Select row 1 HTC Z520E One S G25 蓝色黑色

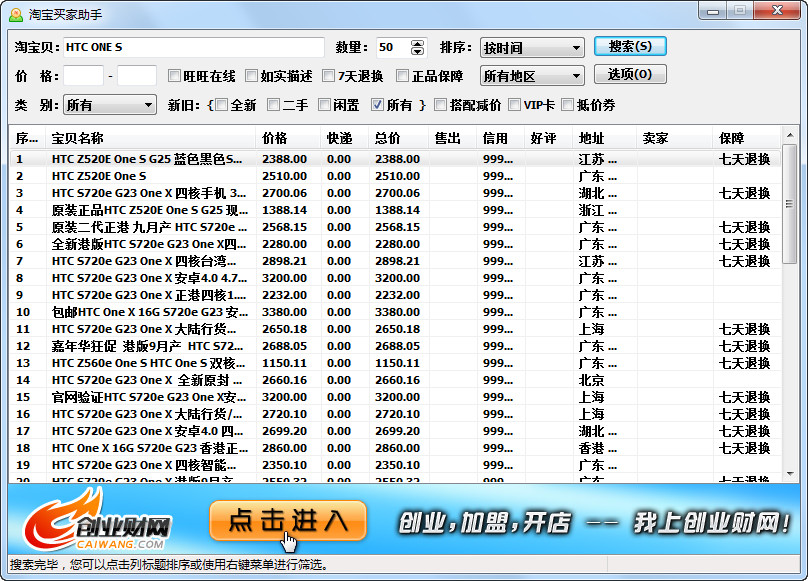point(395,159)
